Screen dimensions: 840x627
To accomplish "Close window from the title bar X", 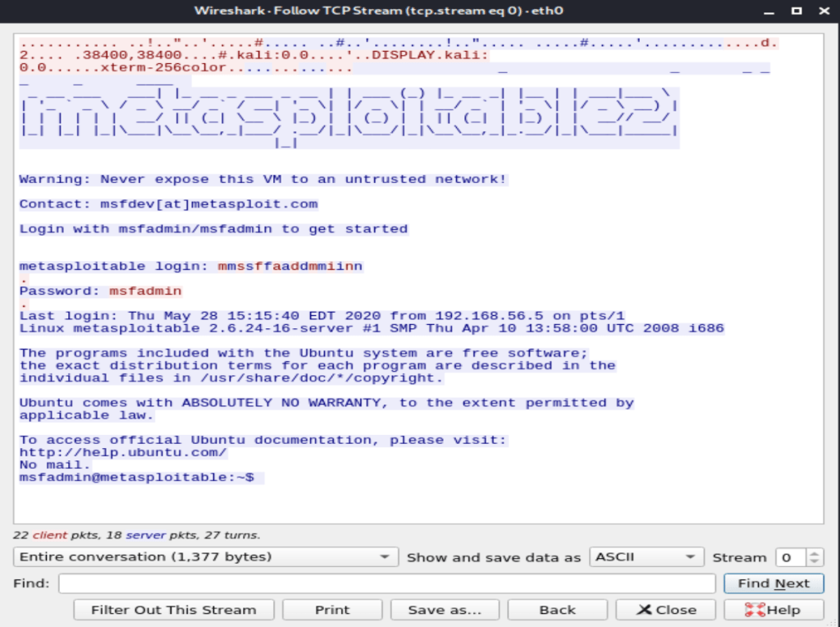I will pos(824,11).
